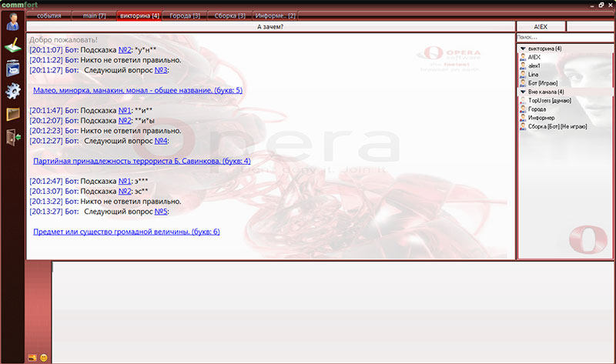Click the folder icon in the left sidebar
The height and width of the screenshot is (364, 616).
12,114
